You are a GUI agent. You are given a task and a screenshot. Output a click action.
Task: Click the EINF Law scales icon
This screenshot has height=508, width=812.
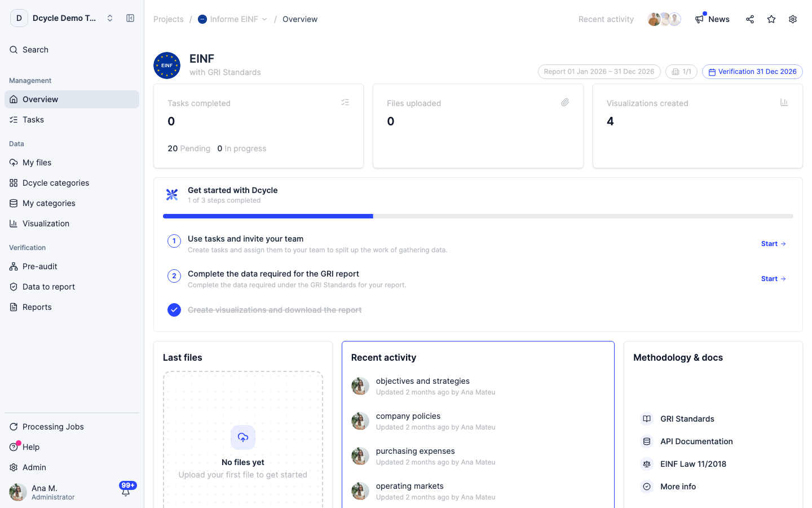point(647,464)
